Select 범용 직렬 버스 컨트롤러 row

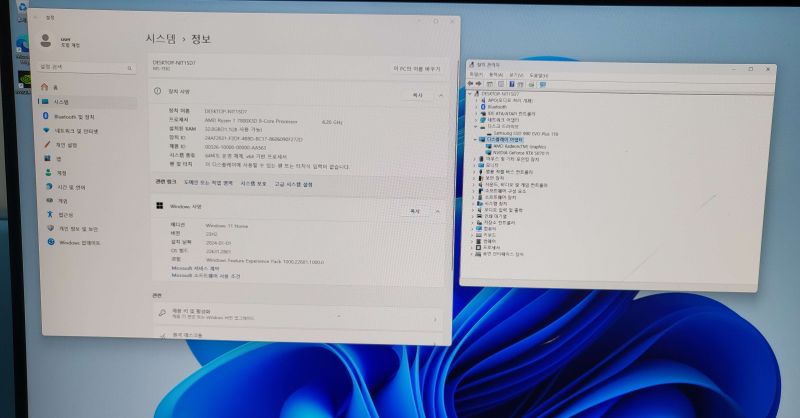(508, 172)
